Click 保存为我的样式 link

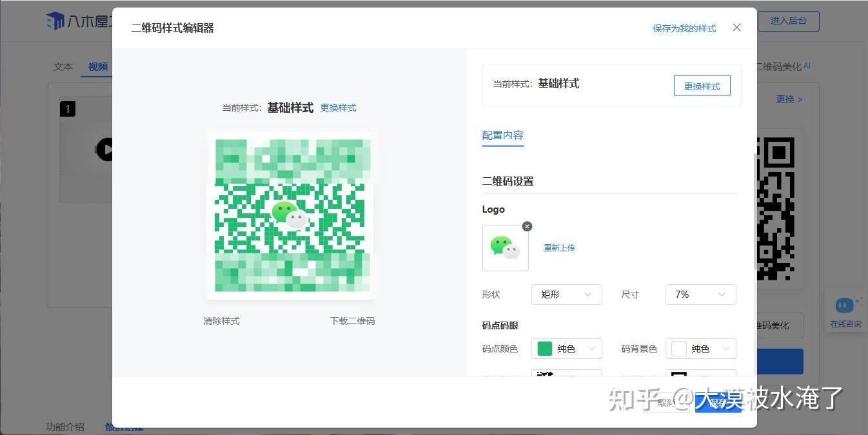click(684, 28)
